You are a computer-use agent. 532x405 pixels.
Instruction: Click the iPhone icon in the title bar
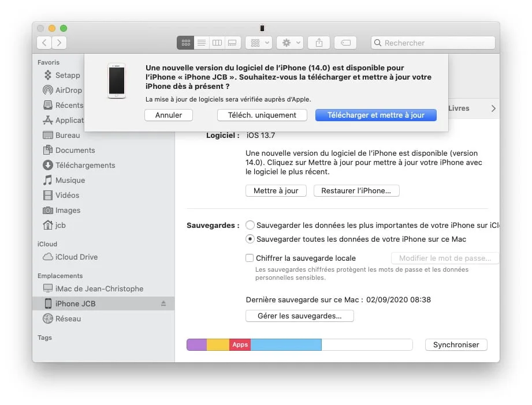tap(262, 28)
